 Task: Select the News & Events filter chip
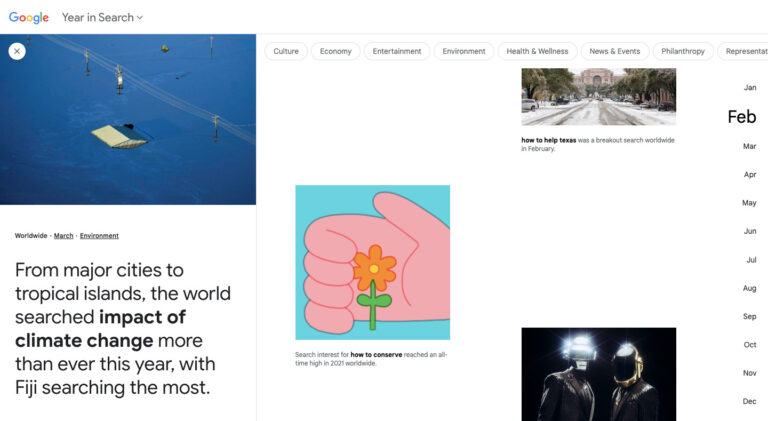pyautogui.click(x=615, y=51)
